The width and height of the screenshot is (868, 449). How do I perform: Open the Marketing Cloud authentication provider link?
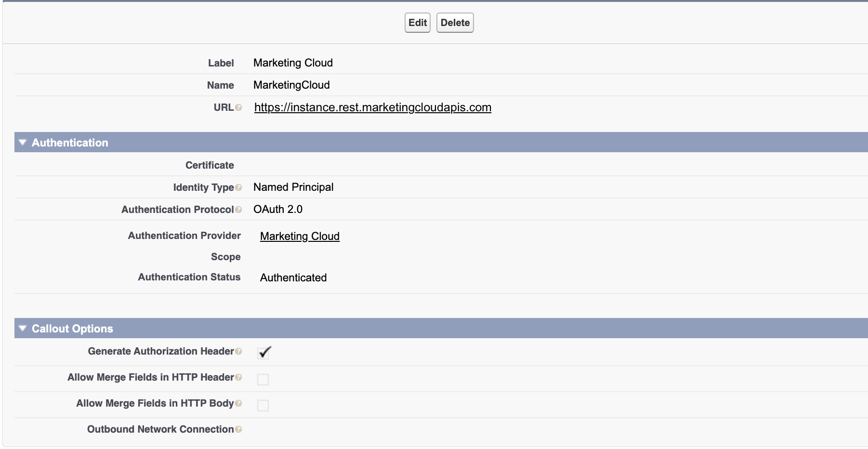tap(300, 236)
